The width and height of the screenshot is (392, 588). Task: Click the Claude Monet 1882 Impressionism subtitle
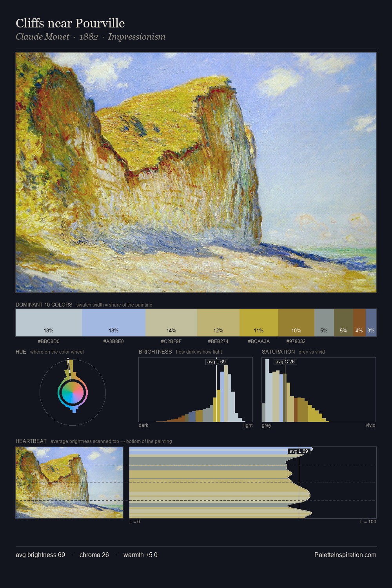(91, 37)
